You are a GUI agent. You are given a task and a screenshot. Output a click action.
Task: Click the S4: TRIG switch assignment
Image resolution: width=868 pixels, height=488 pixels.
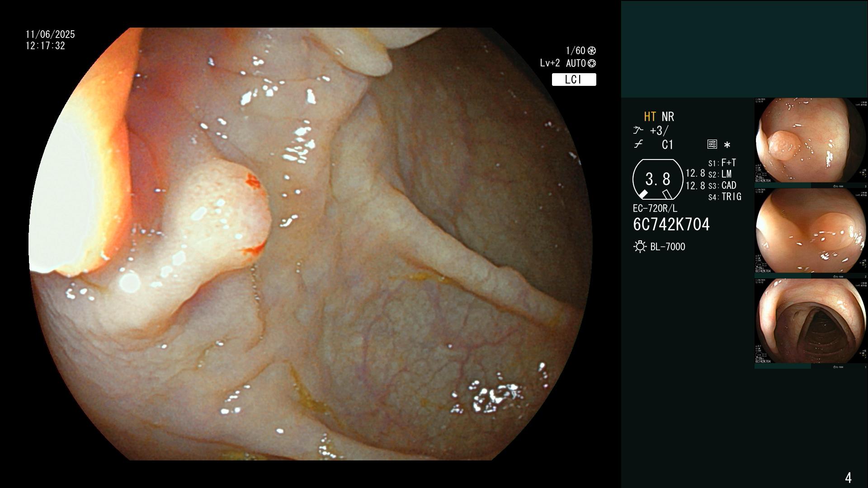tap(725, 197)
